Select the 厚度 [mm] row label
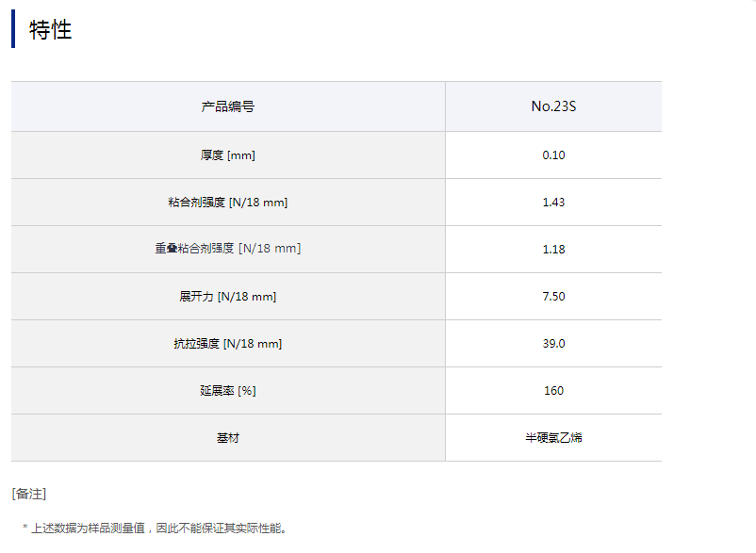This screenshot has height=553, width=756. 228,155
